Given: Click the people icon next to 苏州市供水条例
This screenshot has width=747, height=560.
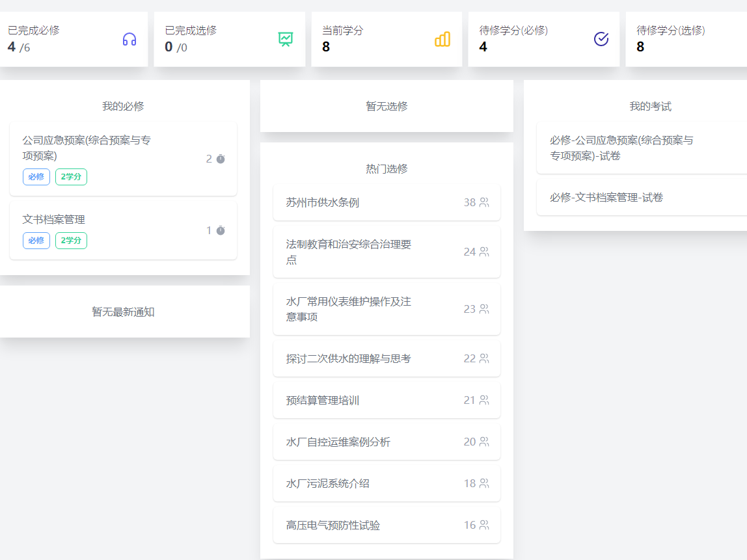Looking at the screenshot, I should tap(484, 203).
